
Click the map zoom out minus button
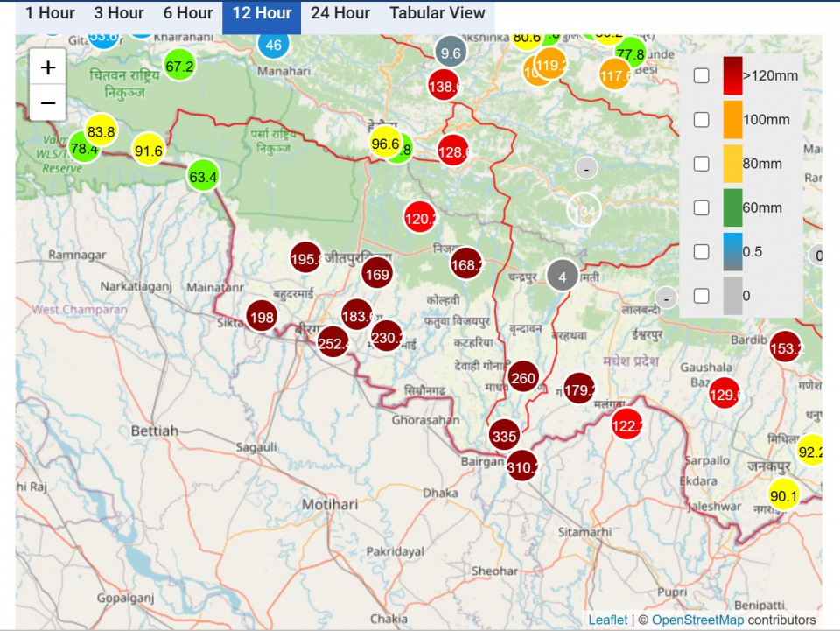coord(48,103)
